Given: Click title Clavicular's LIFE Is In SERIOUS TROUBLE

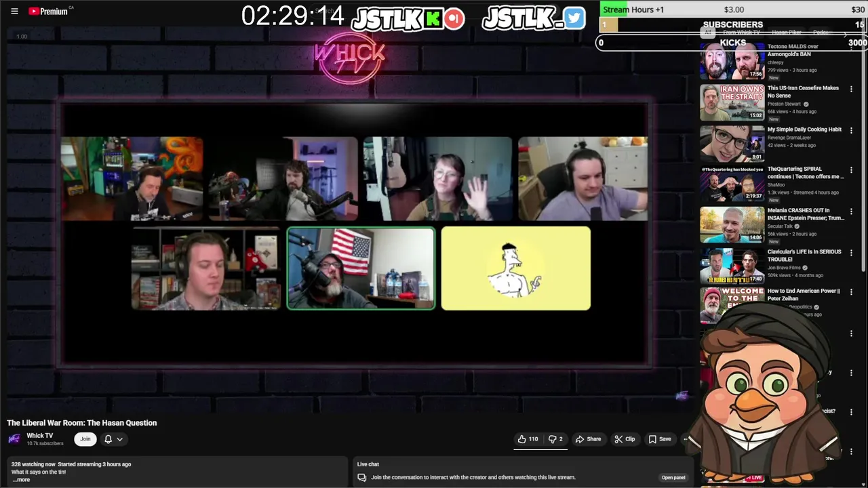Looking at the screenshot, I should tap(804, 256).
